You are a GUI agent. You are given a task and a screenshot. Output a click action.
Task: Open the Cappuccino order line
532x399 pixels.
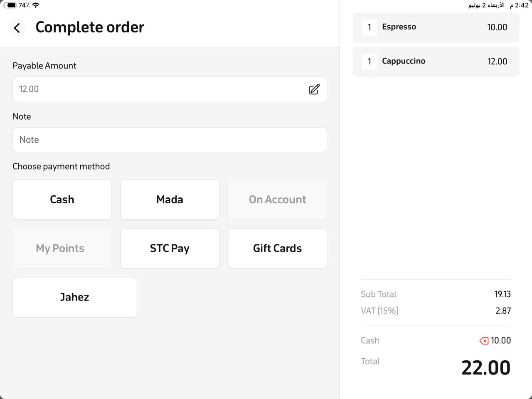(436, 62)
